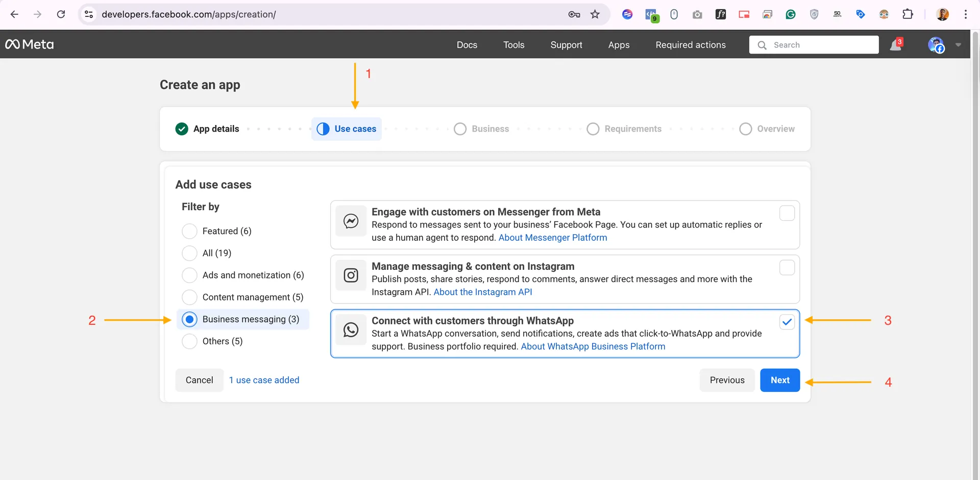Click 'Engage with customers on Messenger' title
980x480 pixels.
[x=486, y=212]
